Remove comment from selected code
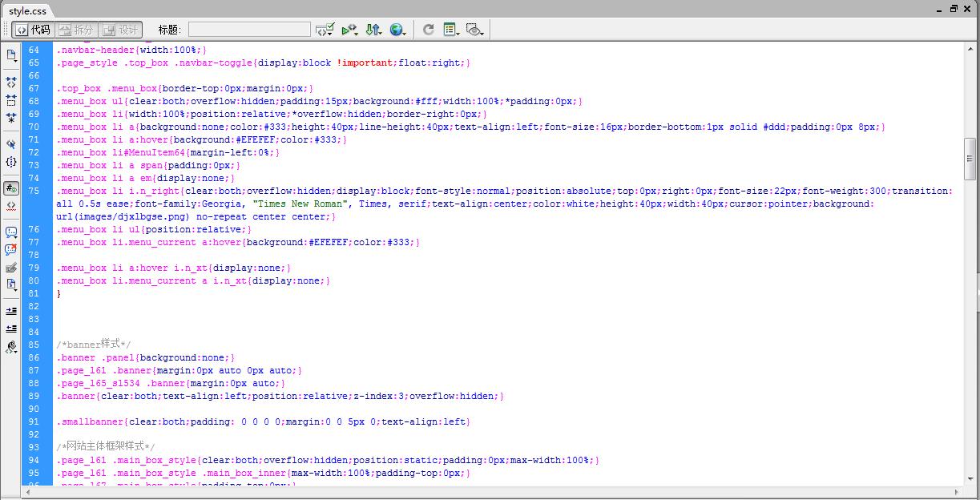The image size is (980, 500). click(x=11, y=250)
